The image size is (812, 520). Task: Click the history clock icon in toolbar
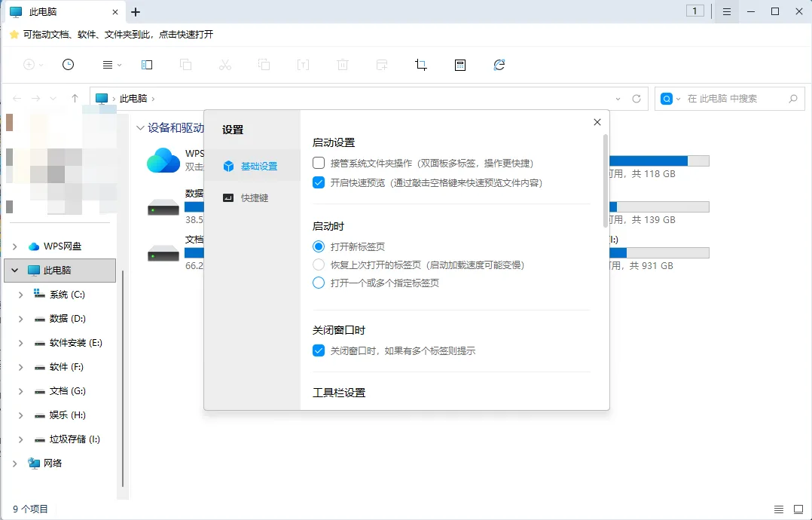(68, 65)
